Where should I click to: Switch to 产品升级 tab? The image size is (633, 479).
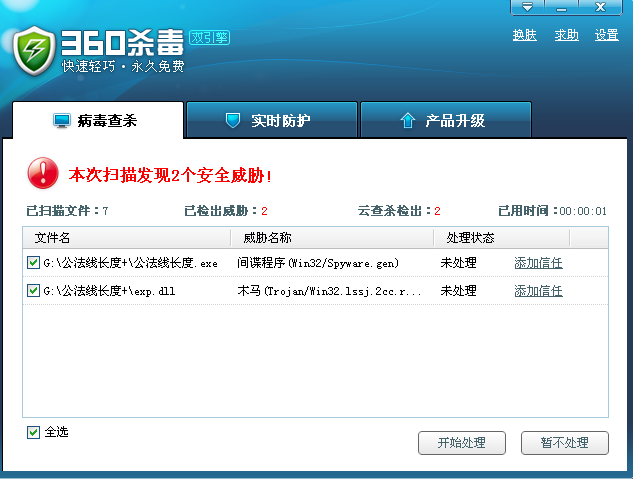pos(446,120)
